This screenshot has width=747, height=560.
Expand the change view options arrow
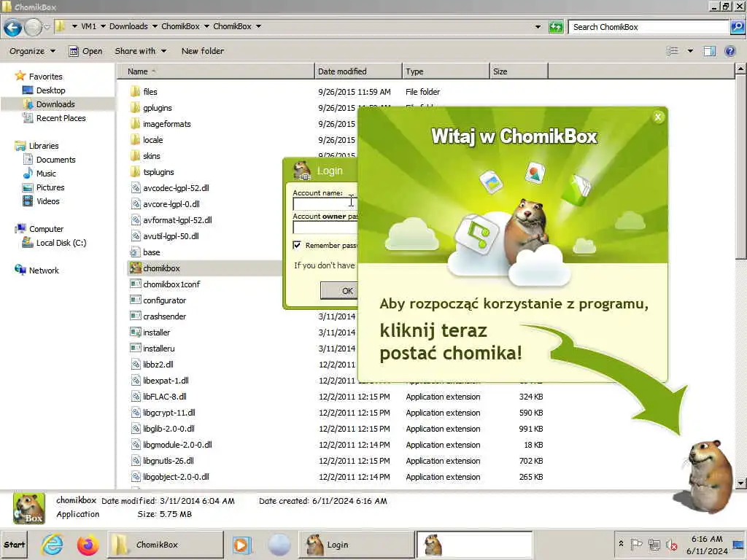click(x=690, y=51)
